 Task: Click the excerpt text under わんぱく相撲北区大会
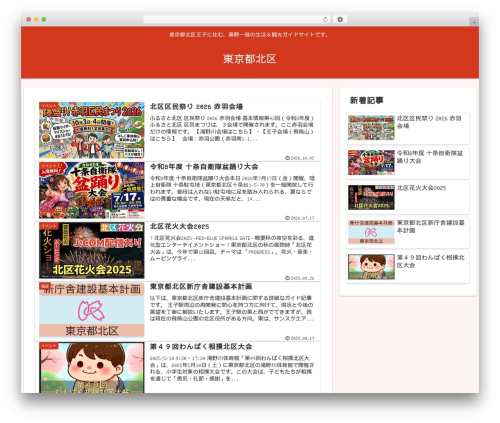point(232,368)
